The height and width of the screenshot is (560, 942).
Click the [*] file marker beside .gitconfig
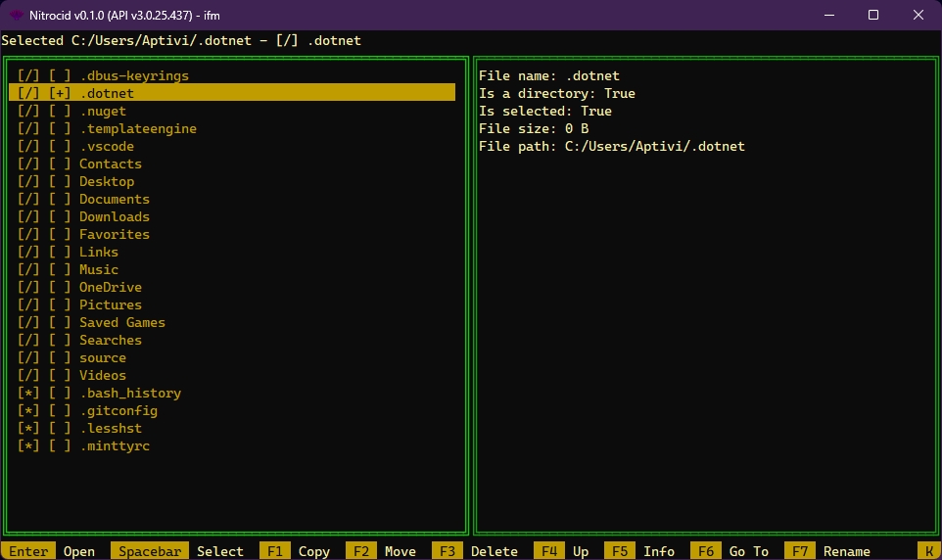[28, 411]
